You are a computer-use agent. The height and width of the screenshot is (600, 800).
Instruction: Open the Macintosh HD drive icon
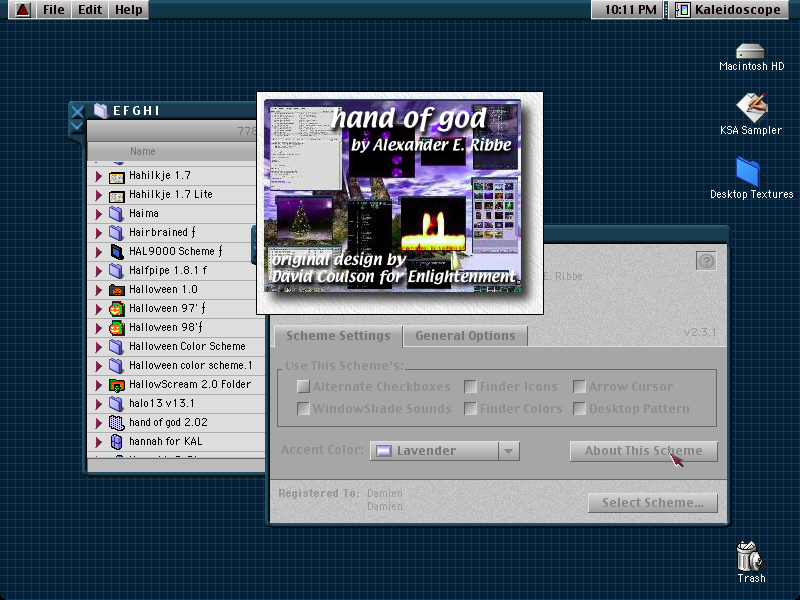click(750, 51)
